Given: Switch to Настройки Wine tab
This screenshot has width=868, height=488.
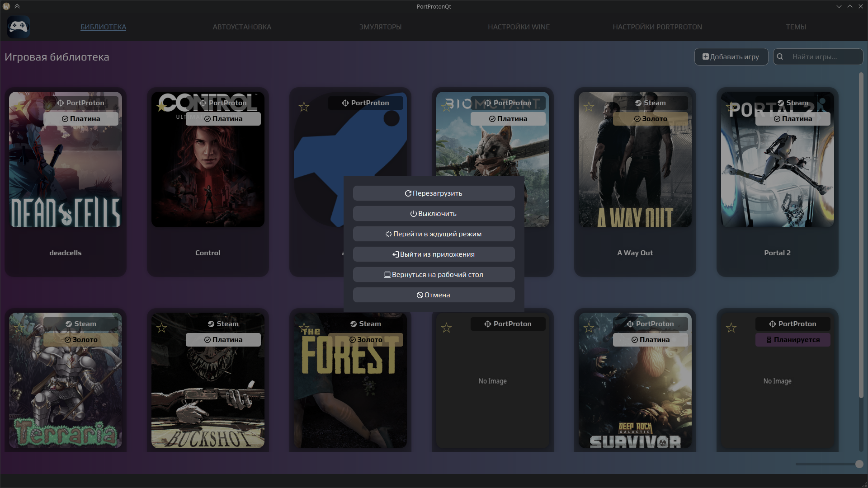Looking at the screenshot, I should point(519,27).
